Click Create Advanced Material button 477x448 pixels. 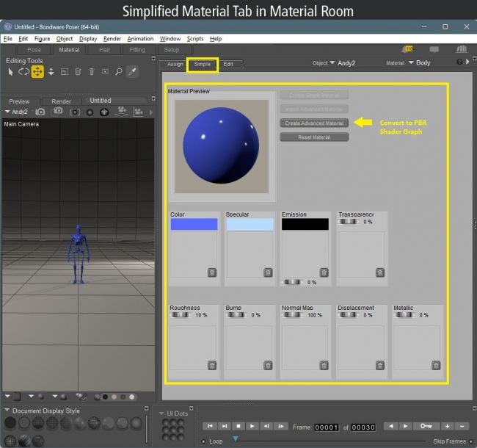[x=314, y=123]
